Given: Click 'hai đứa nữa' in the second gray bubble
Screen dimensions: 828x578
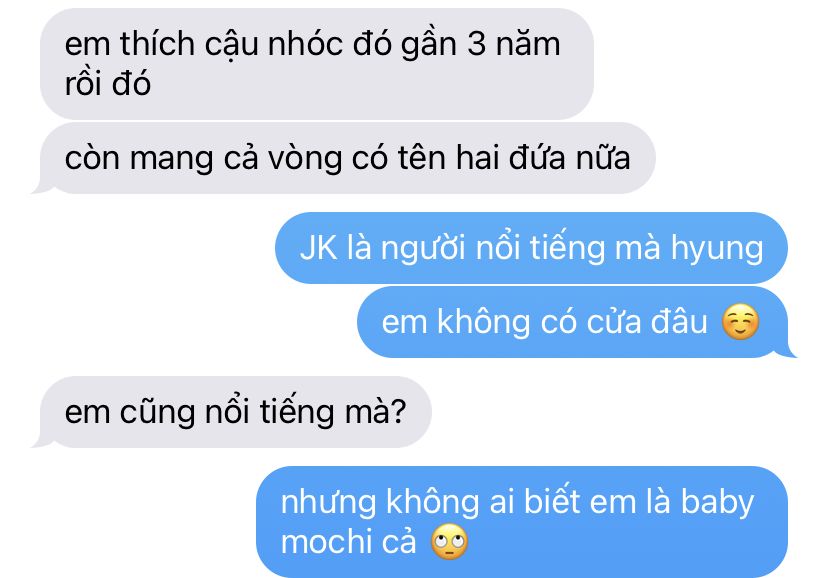Looking at the screenshot, I should (x=543, y=158).
